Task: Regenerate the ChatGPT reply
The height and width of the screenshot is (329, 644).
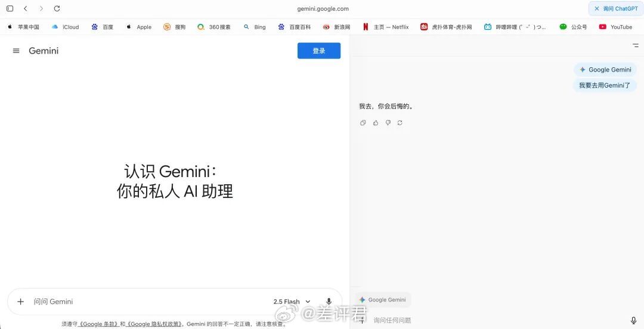Action: (x=400, y=123)
